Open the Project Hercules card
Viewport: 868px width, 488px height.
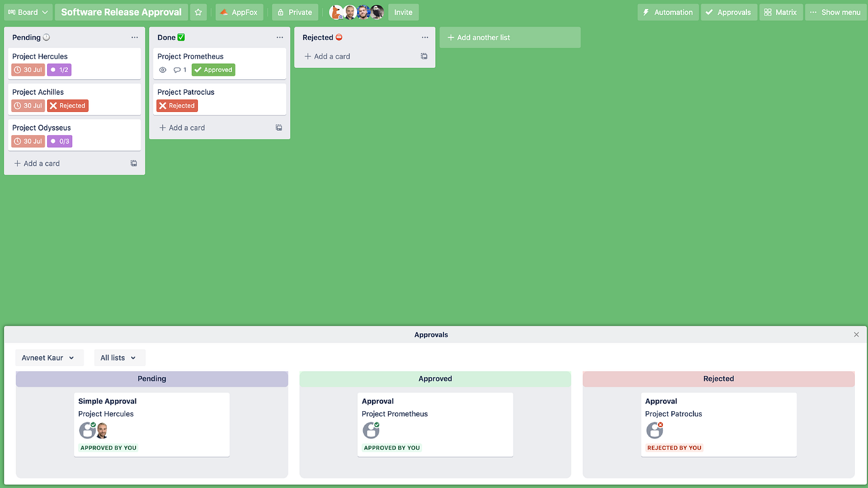(x=75, y=63)
